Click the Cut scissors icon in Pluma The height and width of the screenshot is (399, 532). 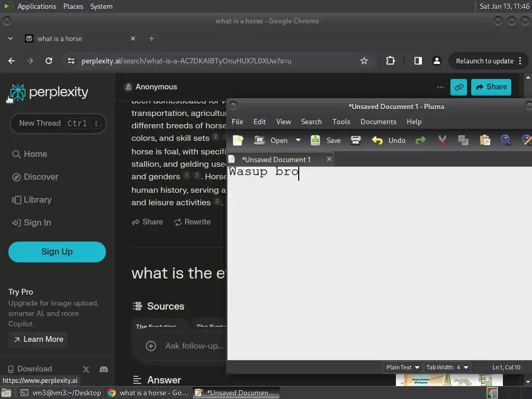click(x=442, y=140)
